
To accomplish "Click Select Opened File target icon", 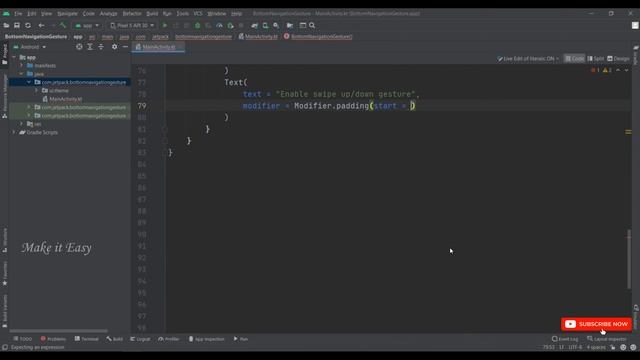I will pyautogui.click(x=79, y=47).
